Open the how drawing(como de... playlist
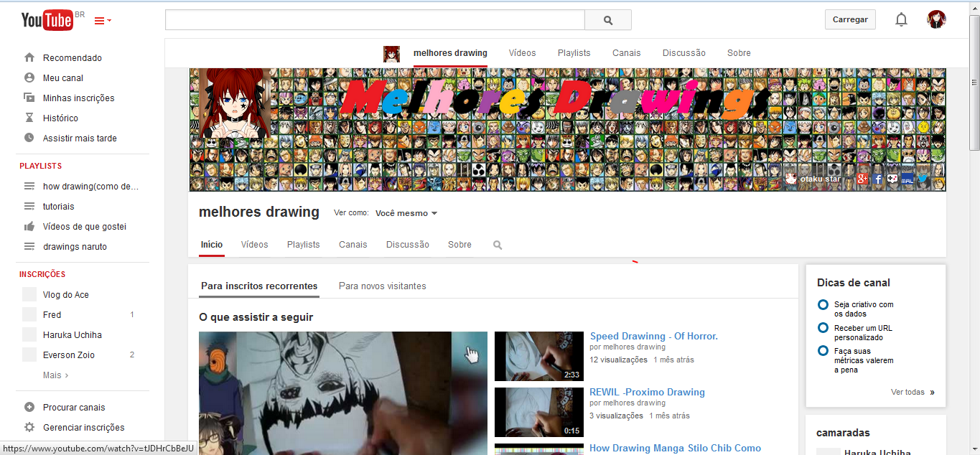The image size is (980, 455). pyautogui.click(x=90, y=187)
